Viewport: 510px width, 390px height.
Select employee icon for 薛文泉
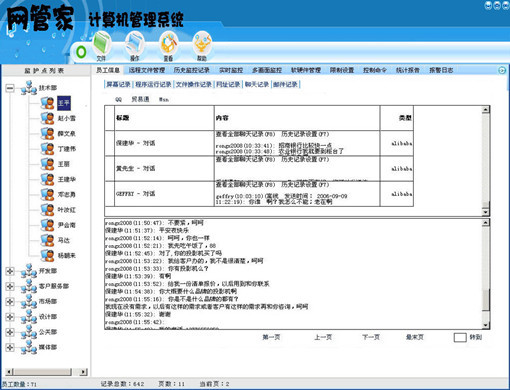[47, 134]
